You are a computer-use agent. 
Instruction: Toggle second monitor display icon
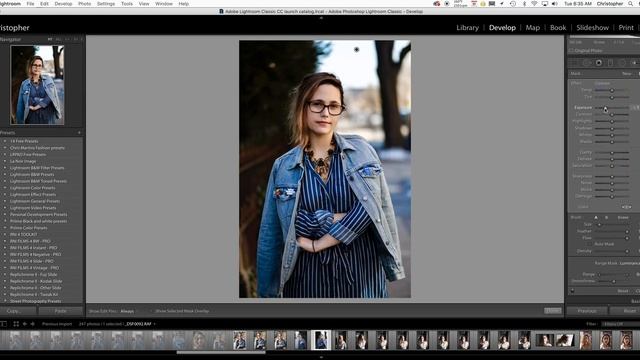(x=4, y=324)
